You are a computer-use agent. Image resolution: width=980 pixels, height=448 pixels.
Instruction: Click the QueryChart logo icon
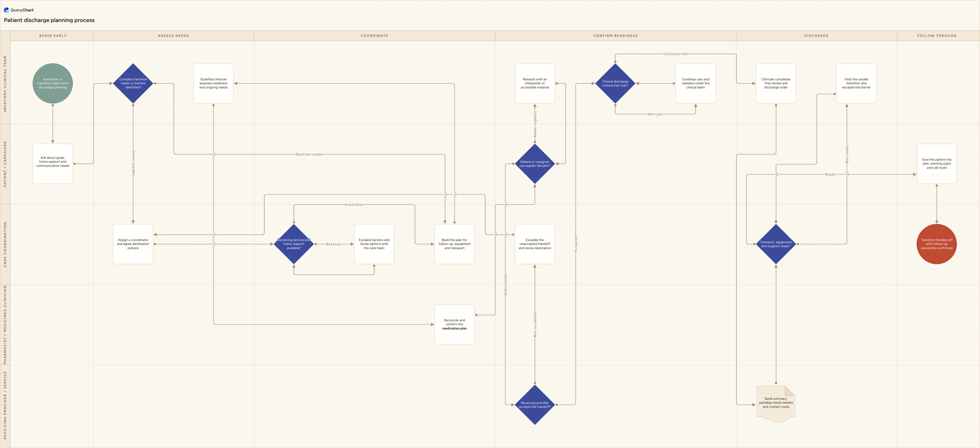(6, 10)
